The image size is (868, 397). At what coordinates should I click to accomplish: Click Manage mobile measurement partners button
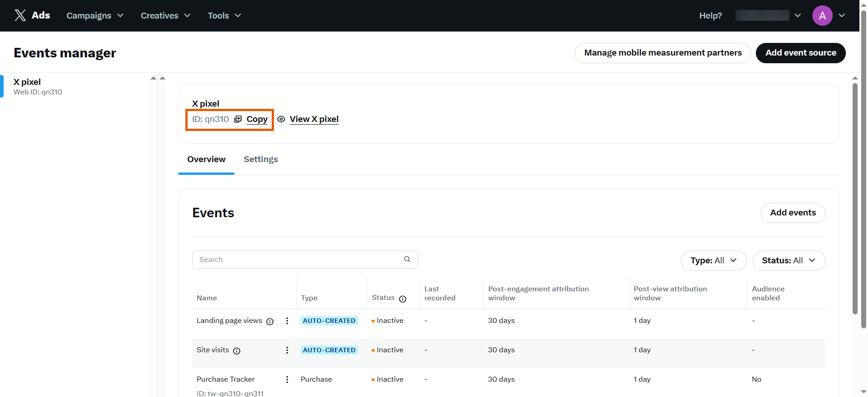tap(663, 53)
